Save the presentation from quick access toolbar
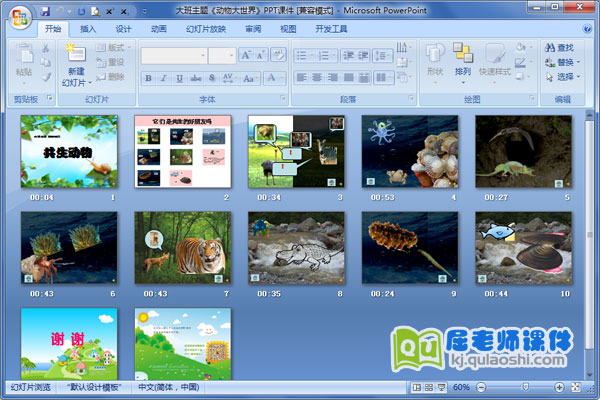 tap(45, 10)
